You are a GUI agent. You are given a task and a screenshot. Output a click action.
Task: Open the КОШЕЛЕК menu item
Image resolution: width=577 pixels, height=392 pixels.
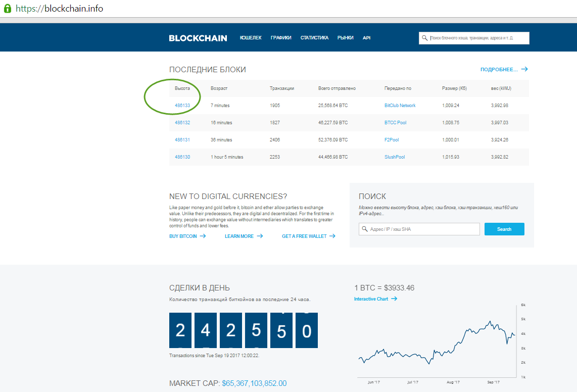(x=251, y=38)
